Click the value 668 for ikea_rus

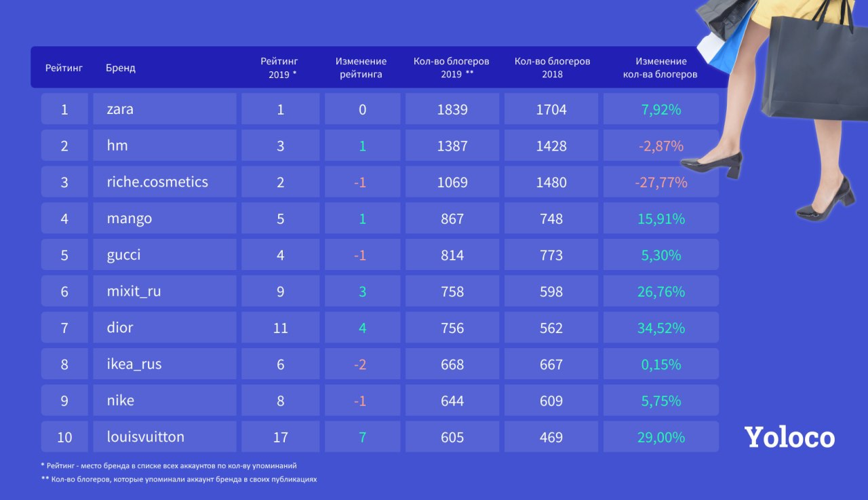pos(452,364)
